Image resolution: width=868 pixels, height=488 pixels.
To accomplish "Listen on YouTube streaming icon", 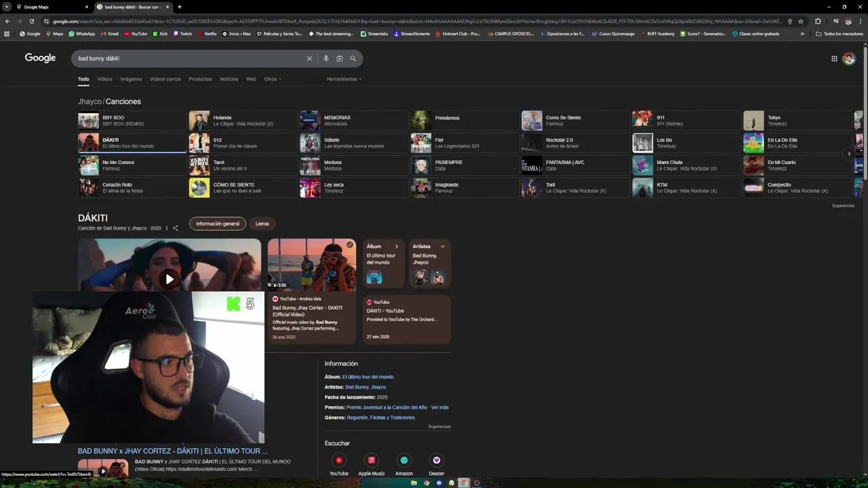I will click(339, 460).
